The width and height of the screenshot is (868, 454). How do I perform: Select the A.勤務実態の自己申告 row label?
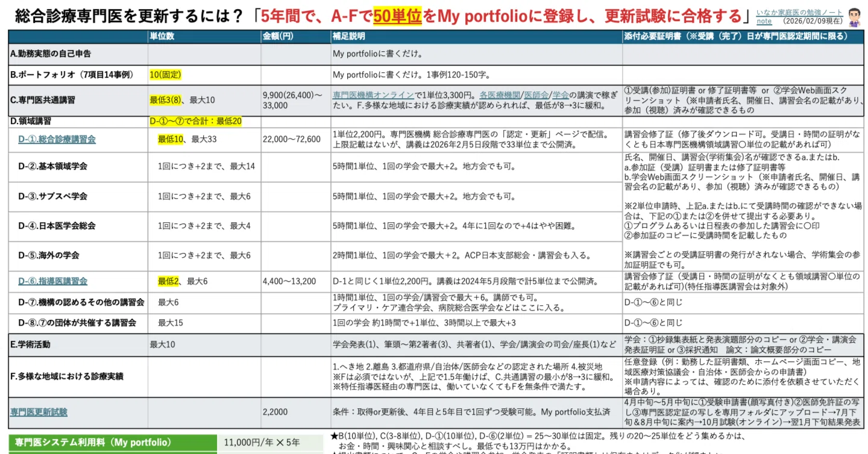[x=51, y=54]
